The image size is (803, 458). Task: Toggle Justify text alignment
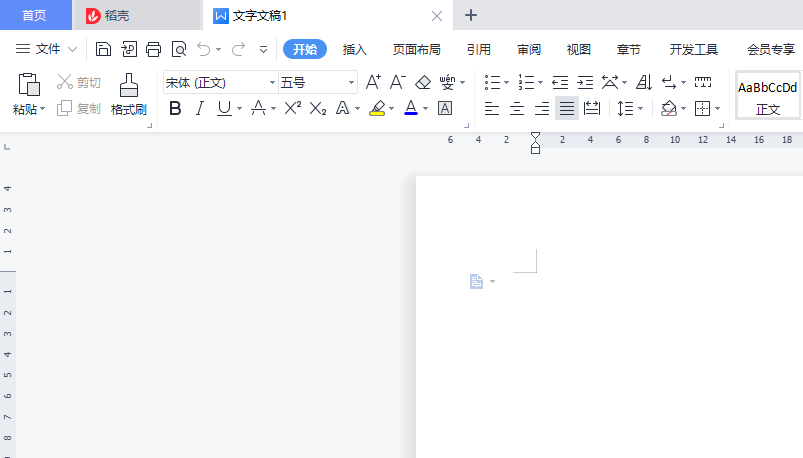coord(566,108)
